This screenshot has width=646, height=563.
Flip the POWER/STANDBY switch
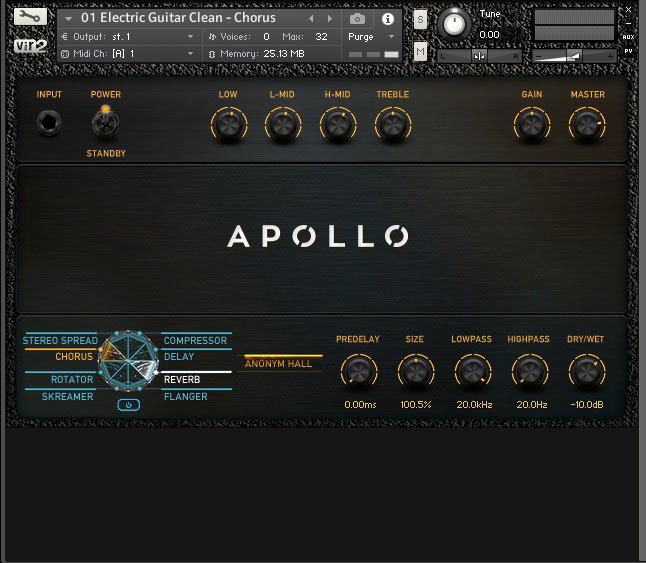[105, 122]
